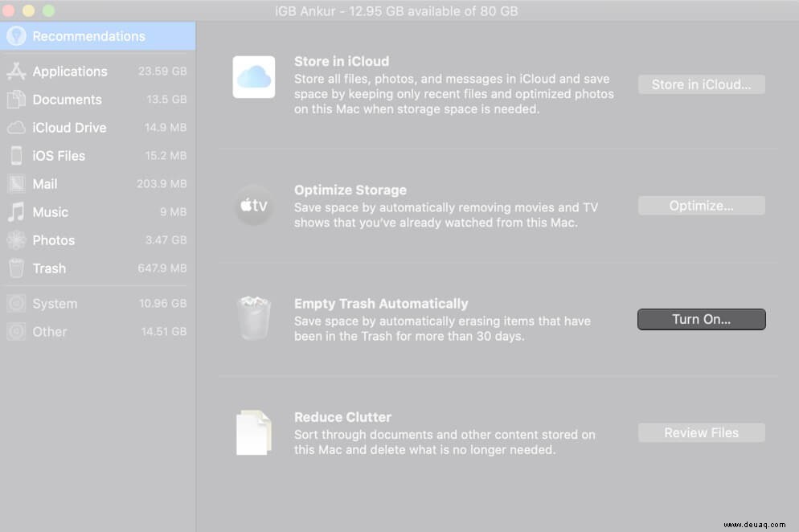Select the iOS Files label
The height and width of the screenshot is (532, 799).
[x=59, y=155]
